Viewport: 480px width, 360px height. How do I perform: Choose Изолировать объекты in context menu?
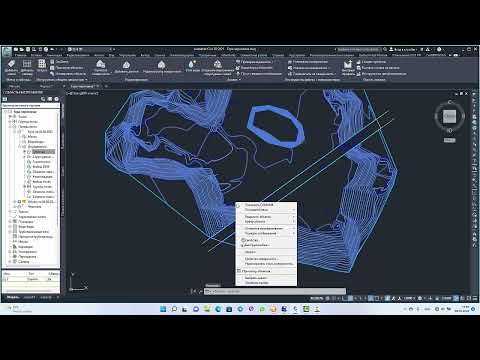[266, 217]
